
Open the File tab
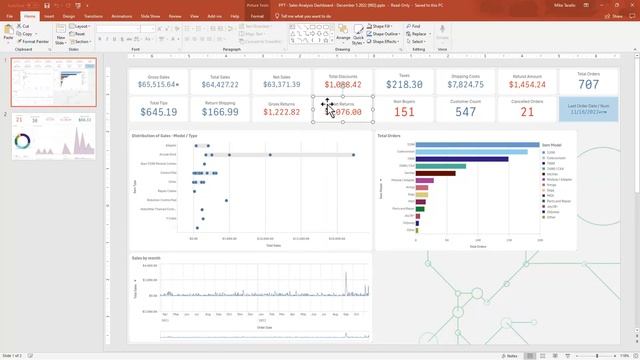9,16
